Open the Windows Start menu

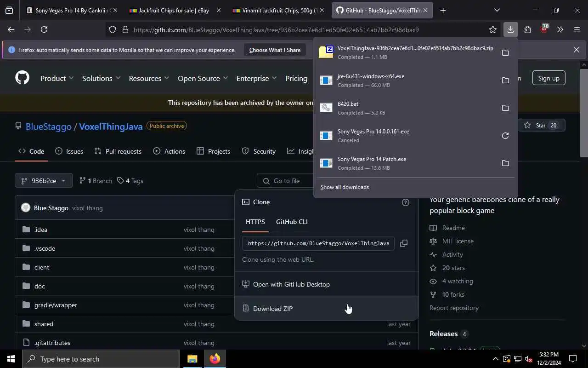pos(11,359)
